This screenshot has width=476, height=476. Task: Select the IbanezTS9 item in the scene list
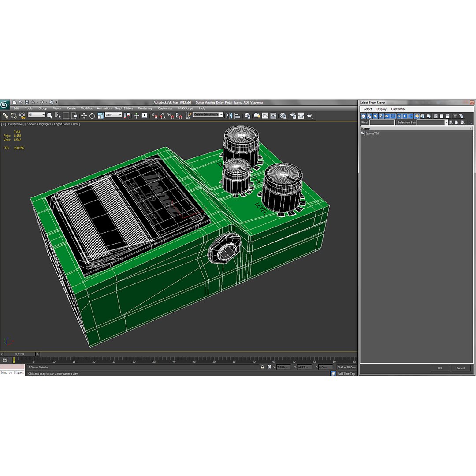click(372, 133)
